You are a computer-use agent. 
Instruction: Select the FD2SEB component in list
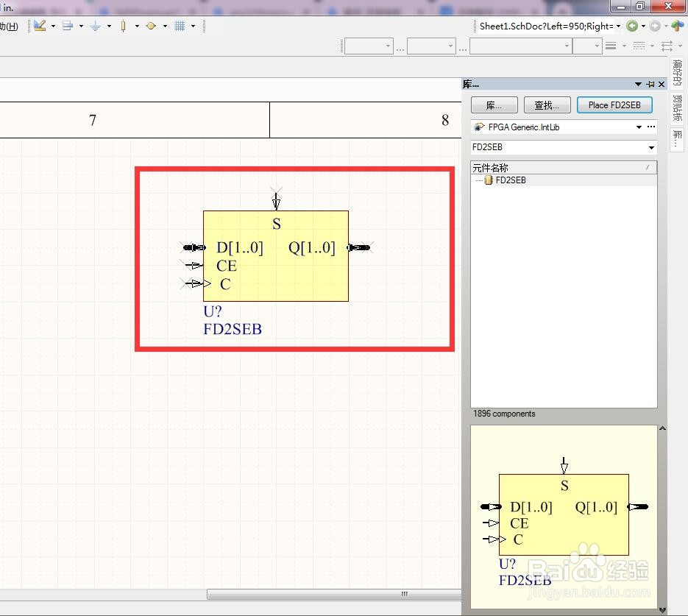510,180
